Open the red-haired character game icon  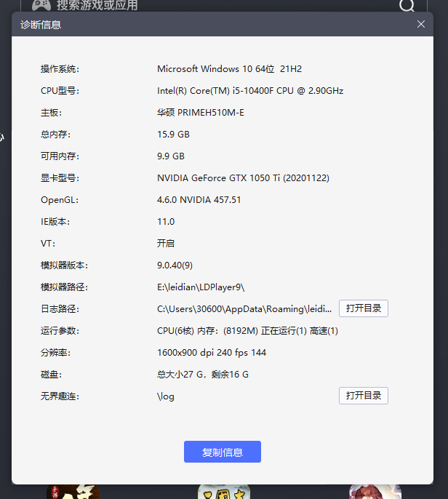pyautogui.click(x=375, y=492)
